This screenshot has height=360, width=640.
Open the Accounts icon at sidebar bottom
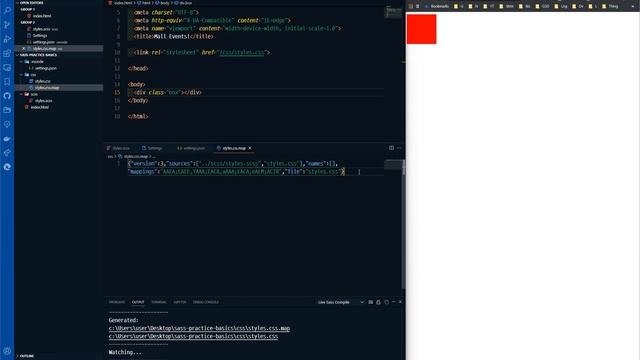(x=7, y=351)
